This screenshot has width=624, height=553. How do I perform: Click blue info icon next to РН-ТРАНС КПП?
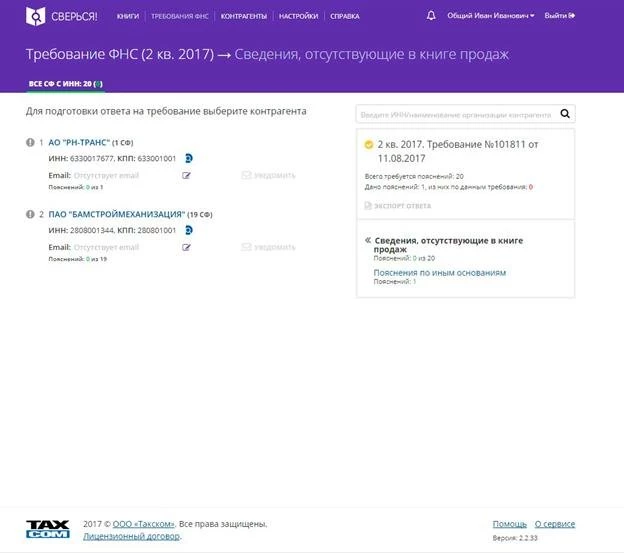click(189, 158)
